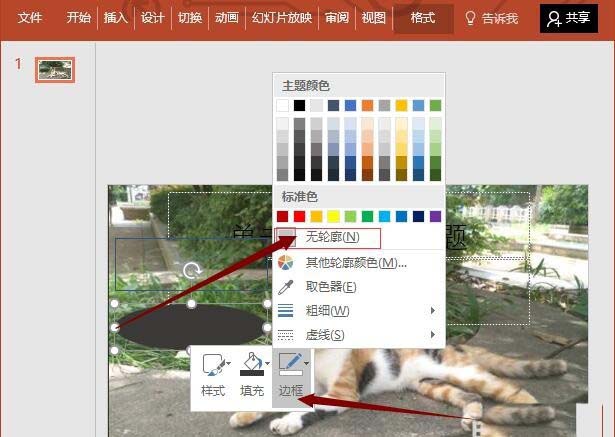Open the 动画 ribbon tab
Screen dimensions: 615x437
click(x=227, y=18)
